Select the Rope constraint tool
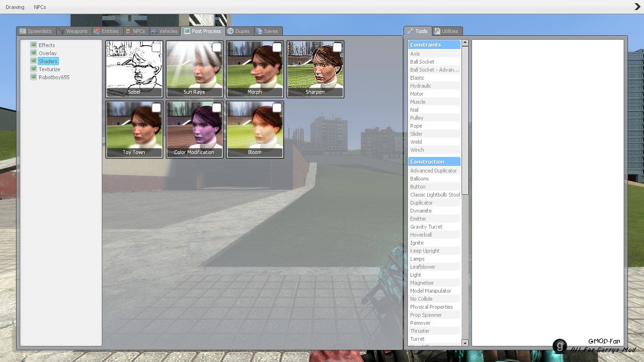This screenshot has width=644, height=362. 434,126
